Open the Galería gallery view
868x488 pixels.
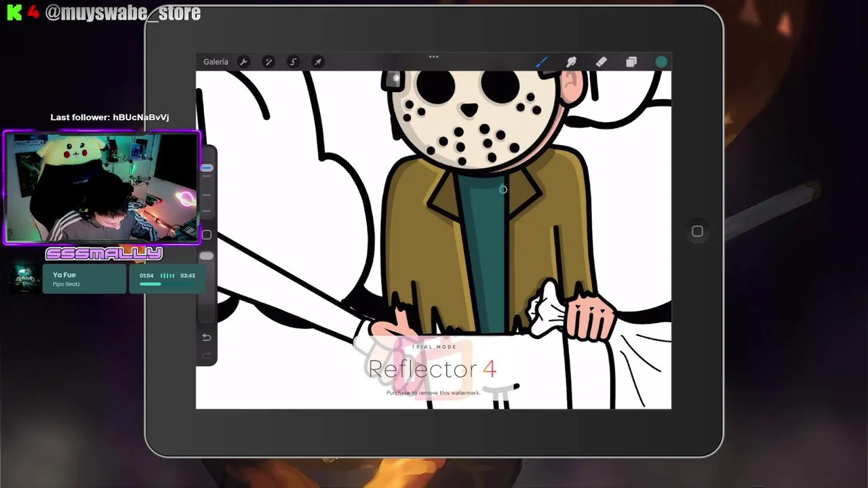click(216, 62)
